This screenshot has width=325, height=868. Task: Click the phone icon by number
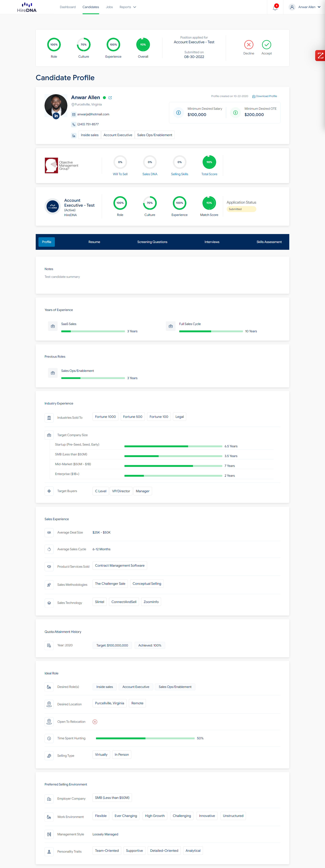coord(74,124)
